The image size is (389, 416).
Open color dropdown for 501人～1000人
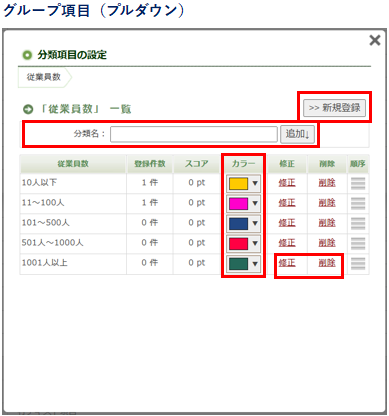(x=255, y=243)
